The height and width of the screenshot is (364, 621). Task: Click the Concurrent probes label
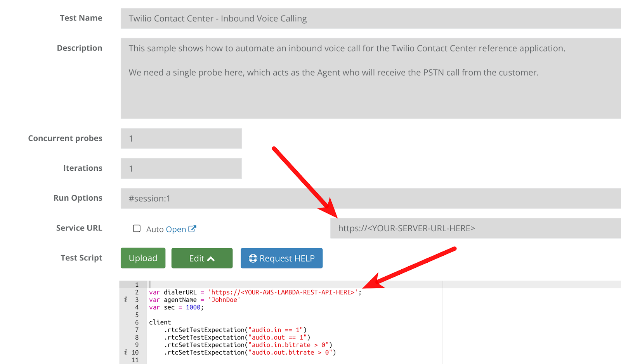[65, 138]
